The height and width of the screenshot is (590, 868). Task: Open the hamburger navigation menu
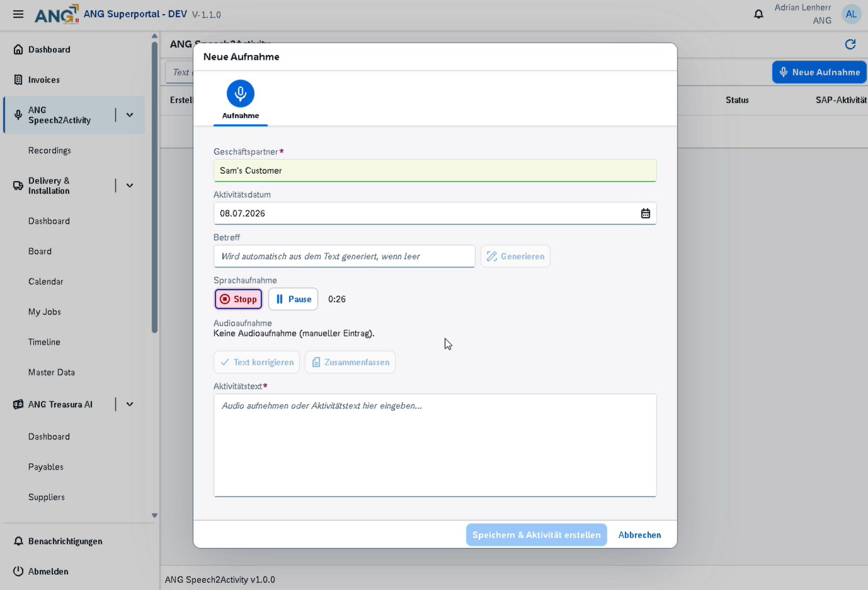pos(18,14)
